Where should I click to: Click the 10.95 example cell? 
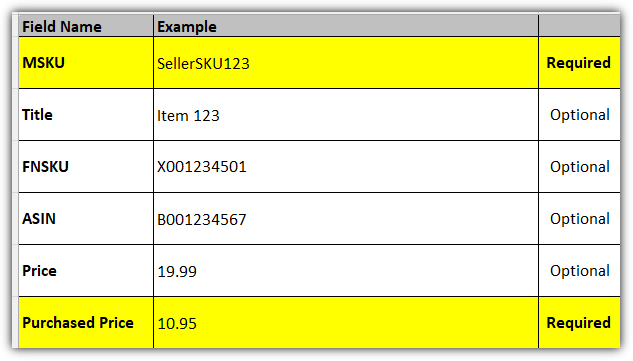346,323
